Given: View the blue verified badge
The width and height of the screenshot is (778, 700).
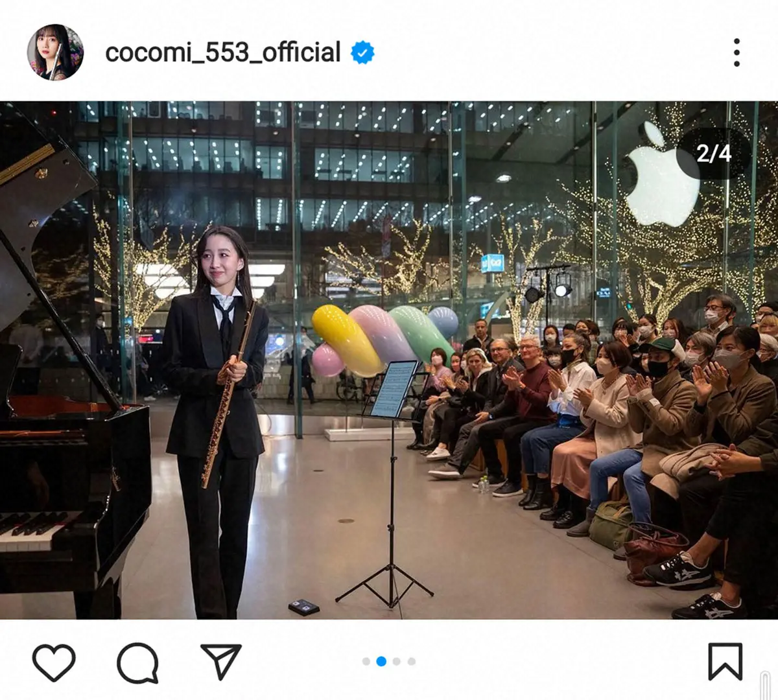Looking at the screenshot, I should [x=362, y=52].
